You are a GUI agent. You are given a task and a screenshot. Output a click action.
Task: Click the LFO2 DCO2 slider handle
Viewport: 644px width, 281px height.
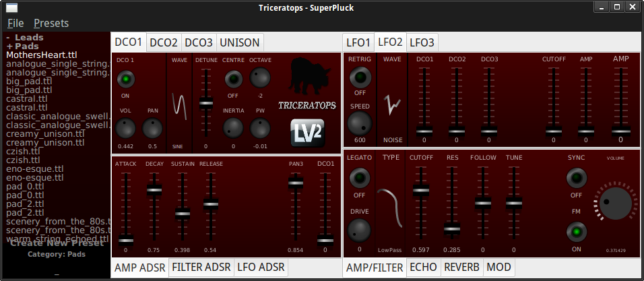(x=457, y=132)
